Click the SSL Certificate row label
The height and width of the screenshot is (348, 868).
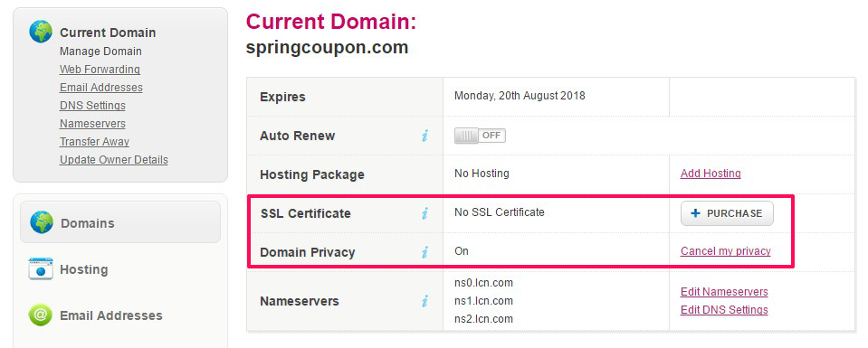point(306,213)
